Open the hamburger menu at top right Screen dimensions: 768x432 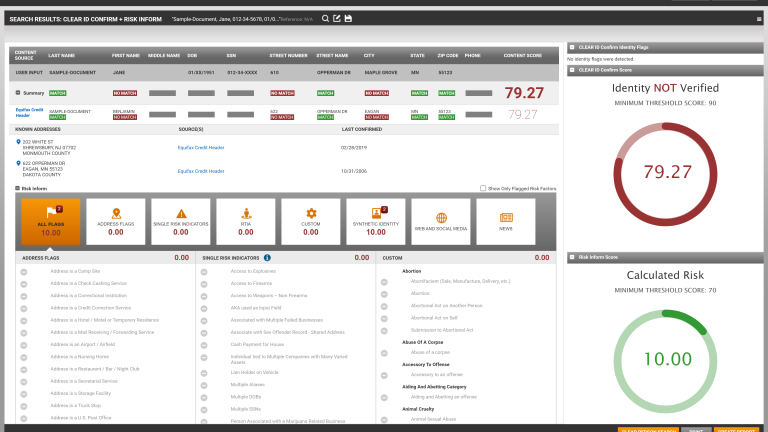759,18
